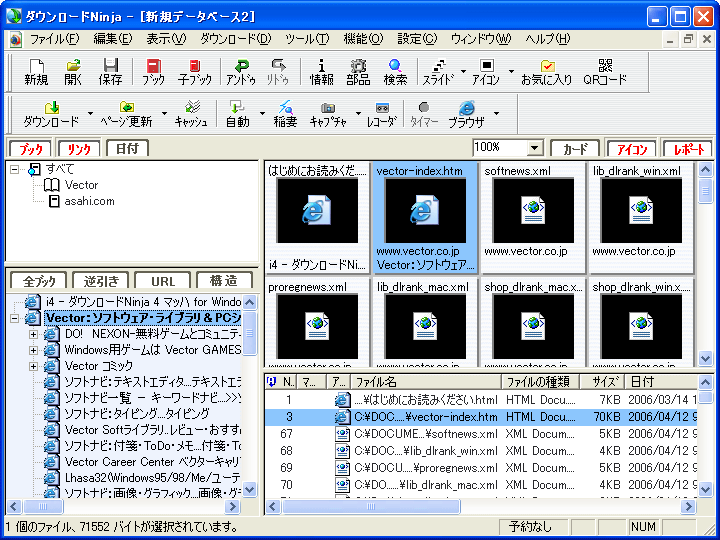This screenshot has width=720, height=540.
Task: Switch to the 逆引き tab
Action: (101, 281)
